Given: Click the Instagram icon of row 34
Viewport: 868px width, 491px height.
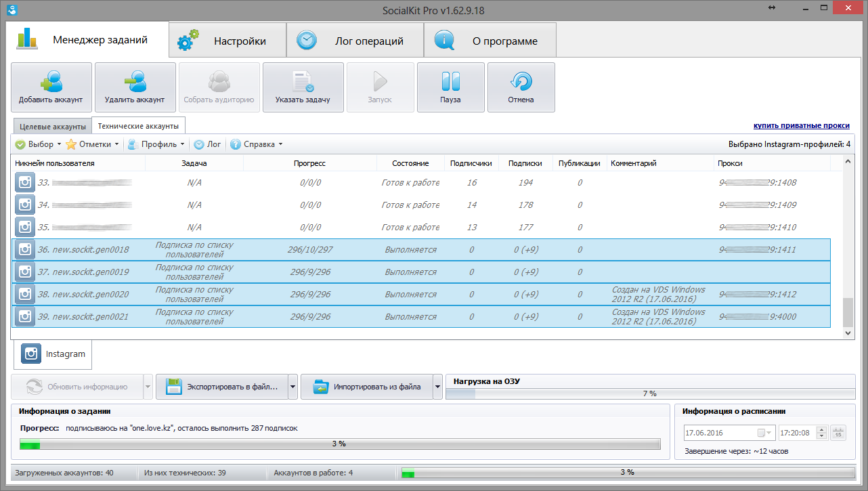Looking at the screenshot, I should pos(25,205).
